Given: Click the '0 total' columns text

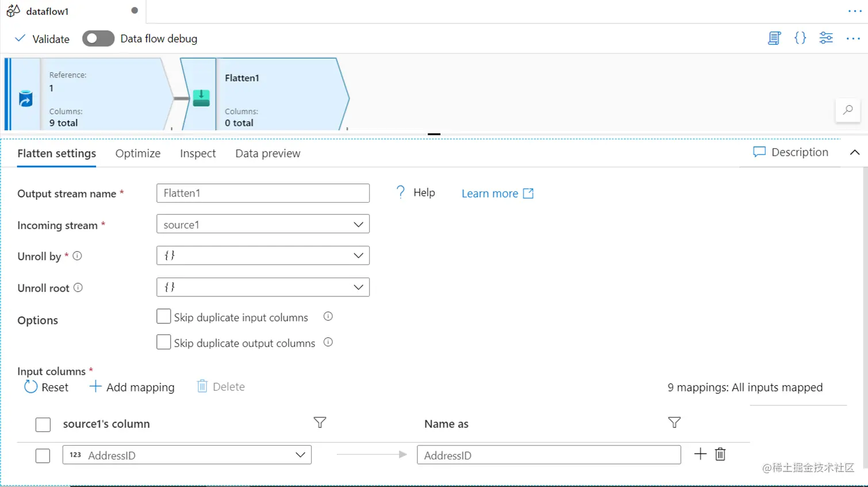Looking at the screenshot, I should coord(239,123).
